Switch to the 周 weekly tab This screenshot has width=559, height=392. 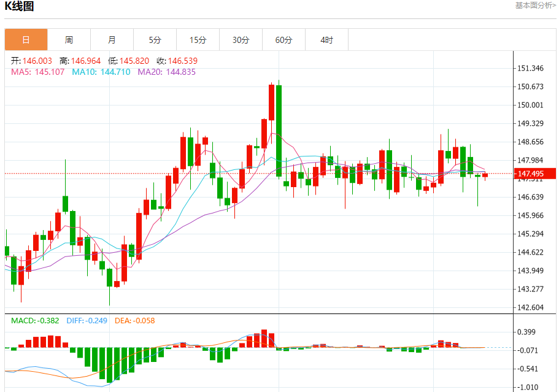(69, 39)
